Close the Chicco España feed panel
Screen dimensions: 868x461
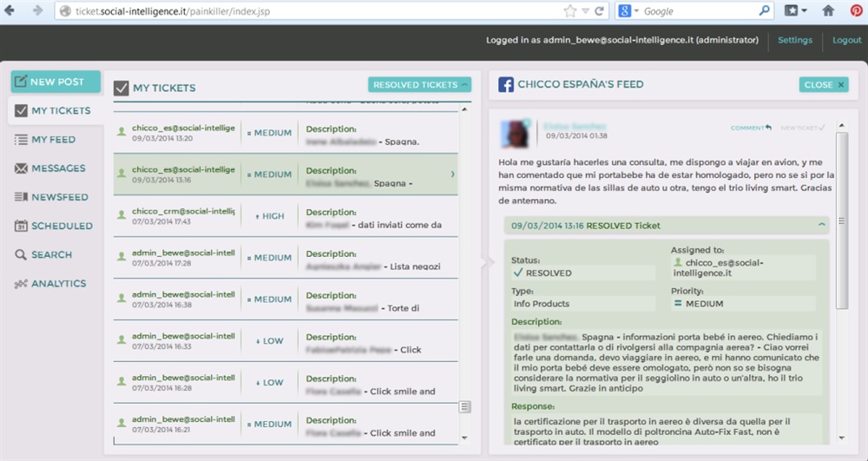(x=824, y=85)
